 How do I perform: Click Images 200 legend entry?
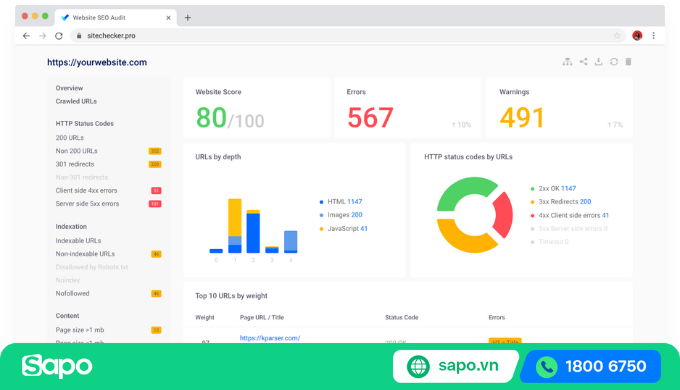(341, 215)
